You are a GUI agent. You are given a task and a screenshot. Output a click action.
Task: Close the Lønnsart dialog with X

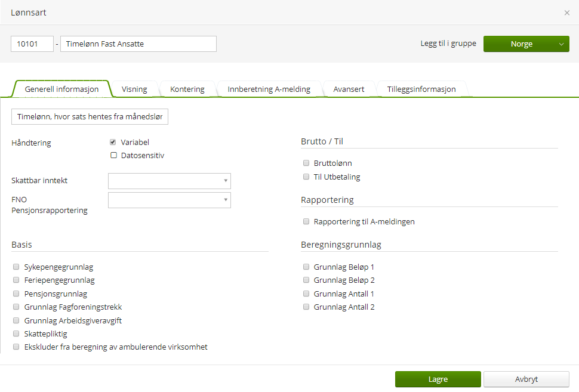[566, 13]
